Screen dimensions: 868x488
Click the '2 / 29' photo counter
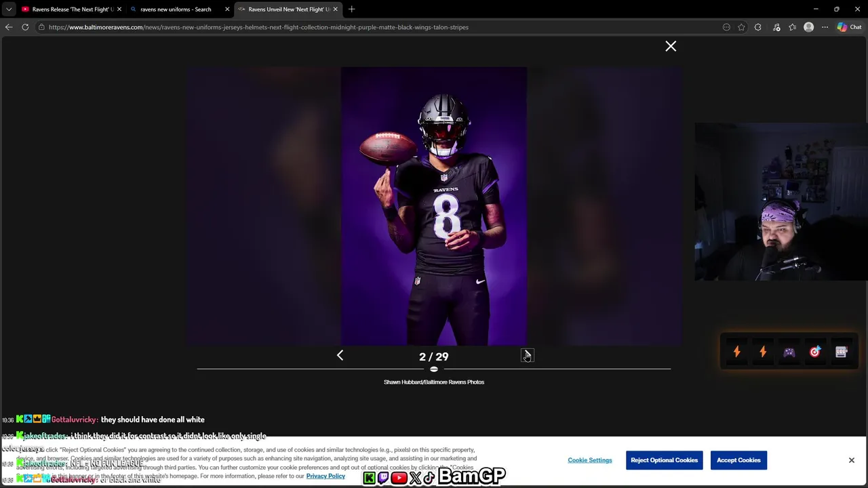[434, 357]
